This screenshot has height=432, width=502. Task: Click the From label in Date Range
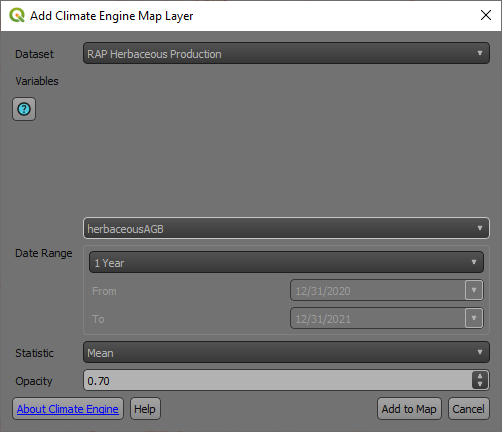point(104,291)
